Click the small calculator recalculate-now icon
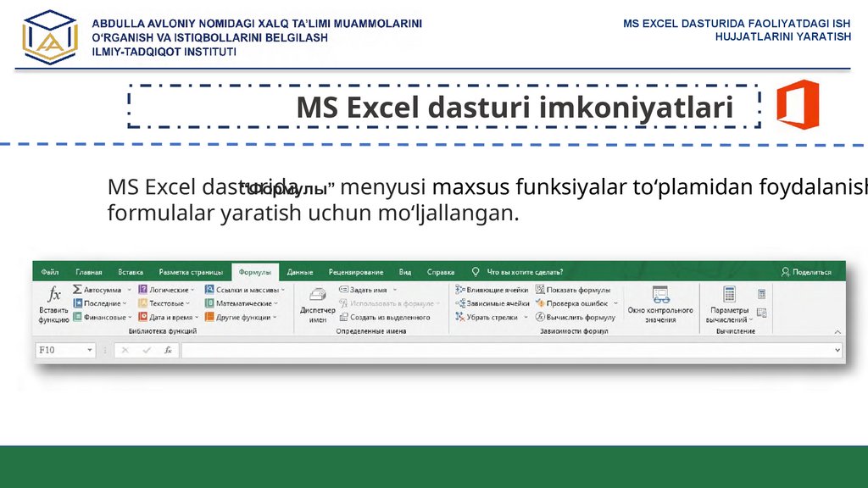This screenshot has width=868, height=488. pyautogui.click(x=762, y=294)
